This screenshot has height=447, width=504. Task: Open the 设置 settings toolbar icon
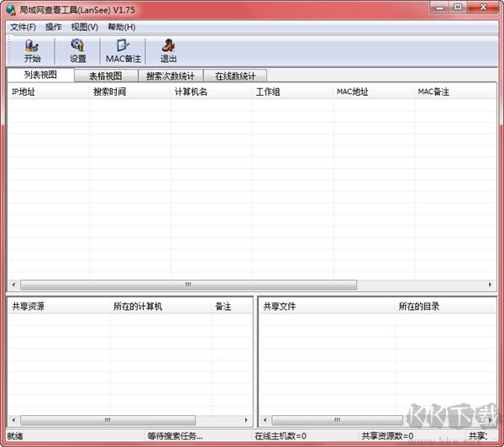pyautogui.click(x=78, y=51)
